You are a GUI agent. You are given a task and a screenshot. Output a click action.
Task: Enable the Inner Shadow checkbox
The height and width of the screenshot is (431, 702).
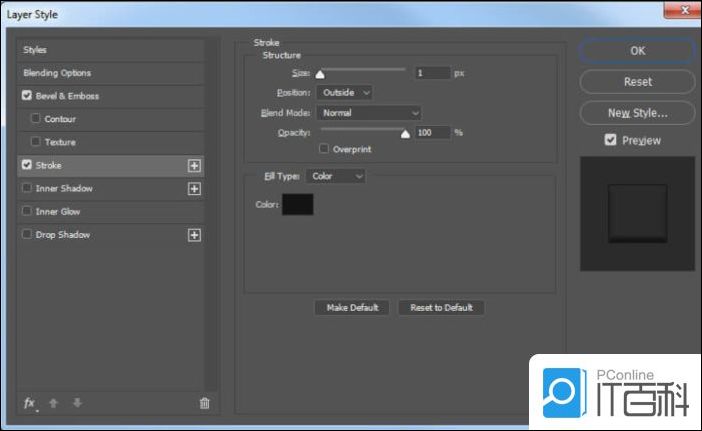[x=27, y=188]
